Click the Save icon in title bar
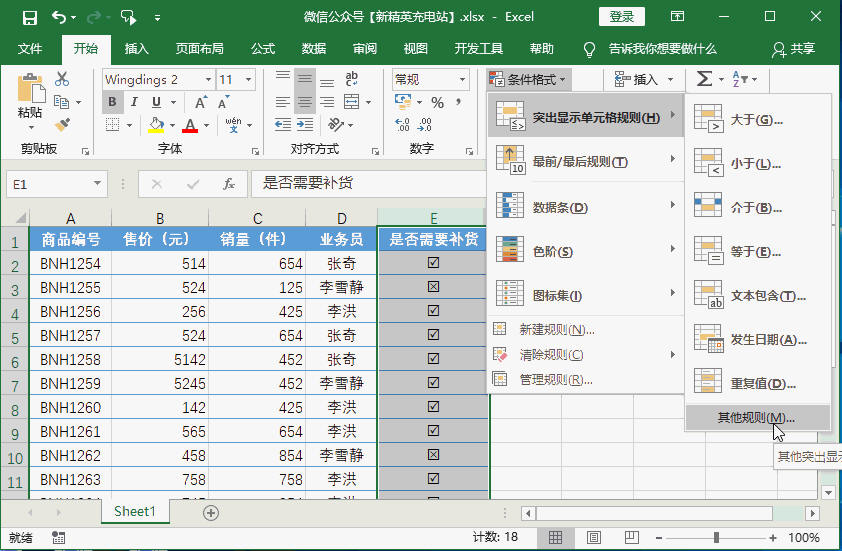 click(x=29, y=17)
